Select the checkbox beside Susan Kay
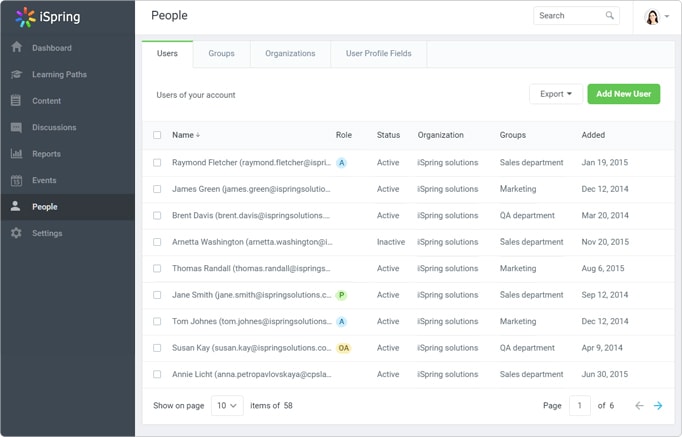This screenshot has width=682, height=437. pyautogui.click(x=157, y=348)
